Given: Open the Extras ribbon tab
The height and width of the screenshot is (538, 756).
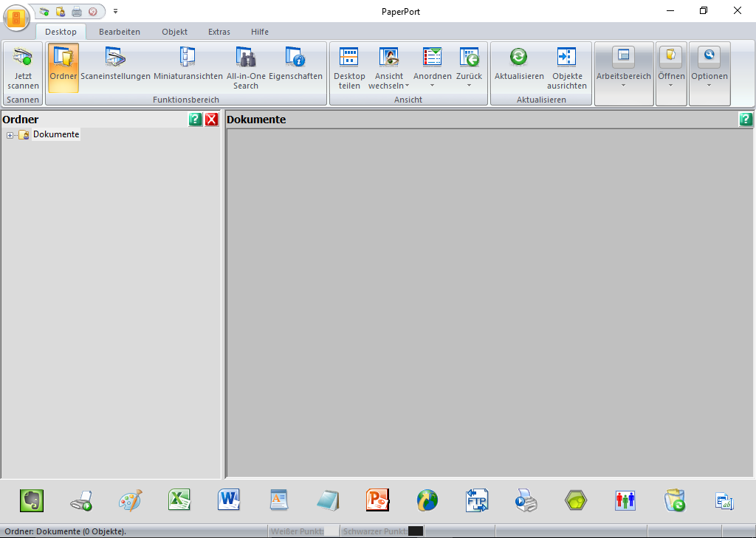Looking at the screenshot, I should tap(219, 32).
